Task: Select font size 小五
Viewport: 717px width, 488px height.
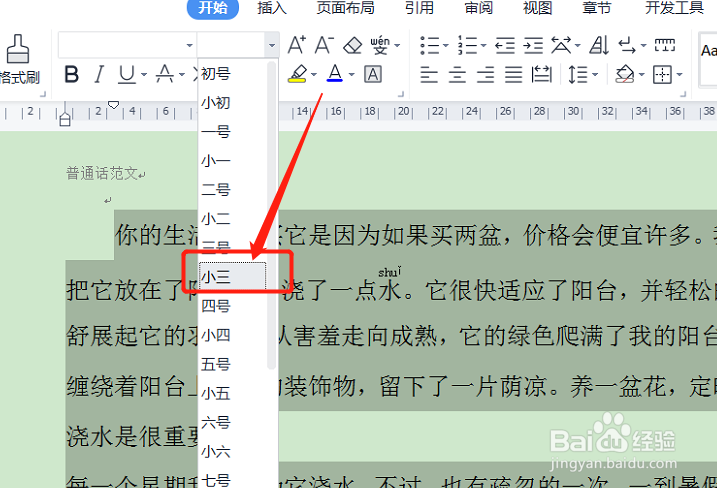Action: 232,393
